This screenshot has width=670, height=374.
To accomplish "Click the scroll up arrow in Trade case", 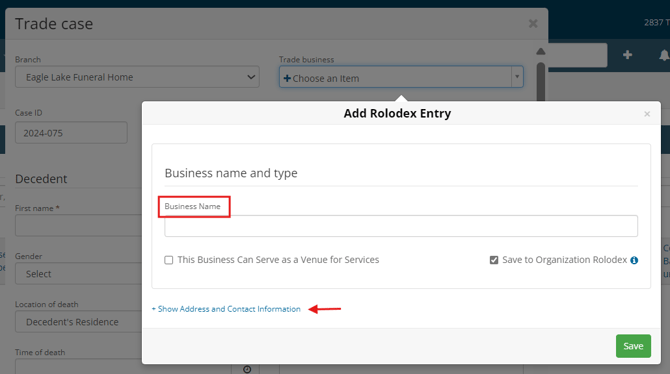I will click(x=541, y=51).
